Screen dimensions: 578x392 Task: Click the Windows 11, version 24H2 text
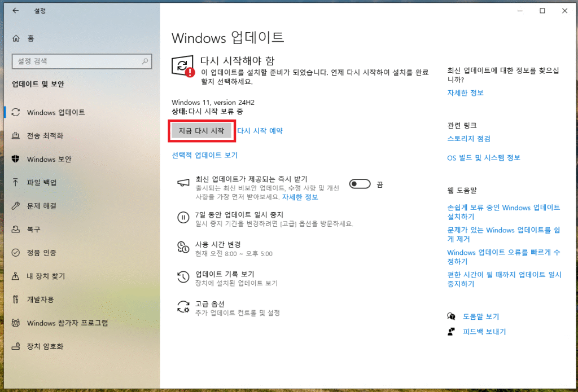tap(213, 103)
